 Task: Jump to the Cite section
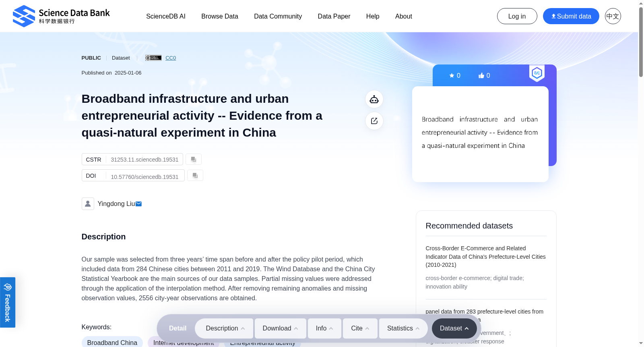(x=360, y=328)
